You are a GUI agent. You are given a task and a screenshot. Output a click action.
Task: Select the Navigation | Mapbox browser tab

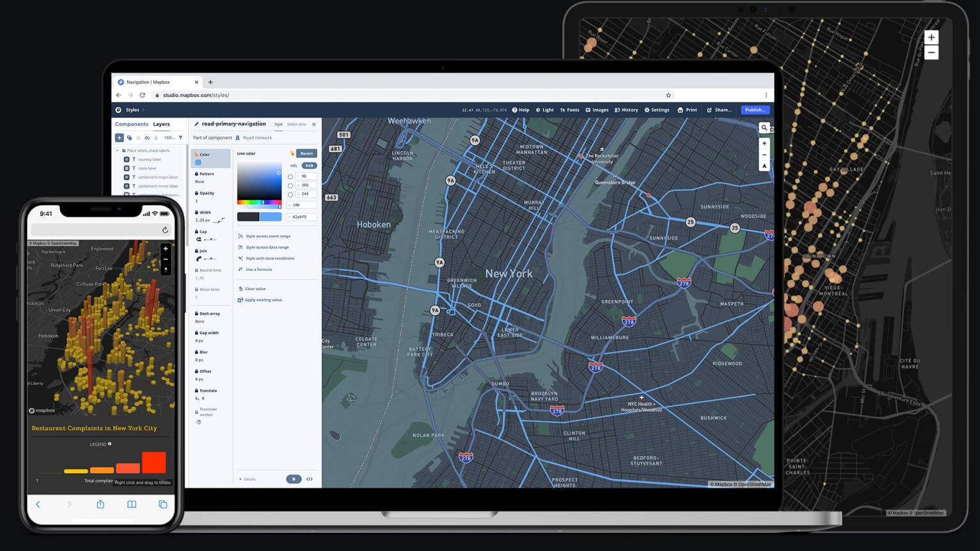[x=158, y=82]
